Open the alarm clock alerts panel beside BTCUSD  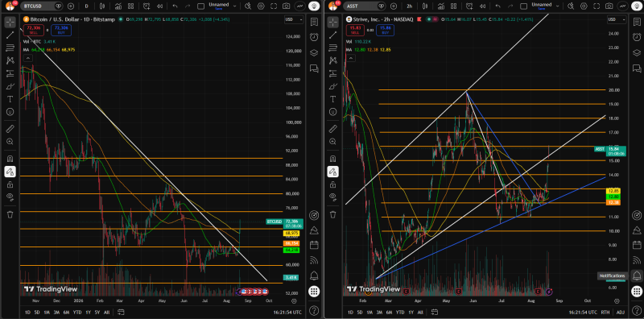click(x=314, y=37)
